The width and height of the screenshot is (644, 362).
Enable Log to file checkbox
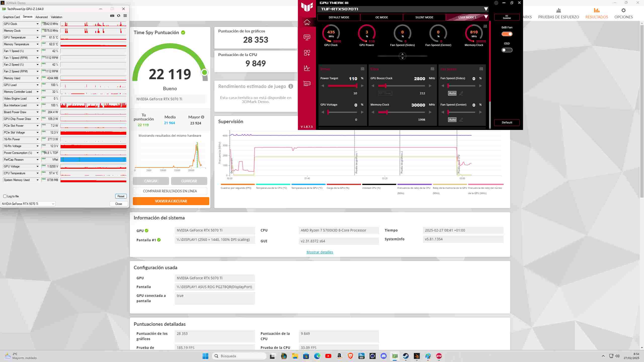pos(5,196)
